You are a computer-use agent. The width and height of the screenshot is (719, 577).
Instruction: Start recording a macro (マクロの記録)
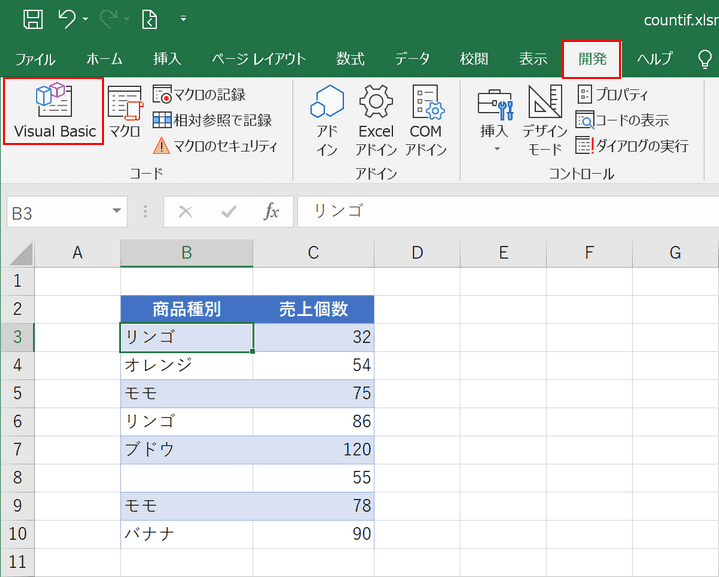point(199,94)
